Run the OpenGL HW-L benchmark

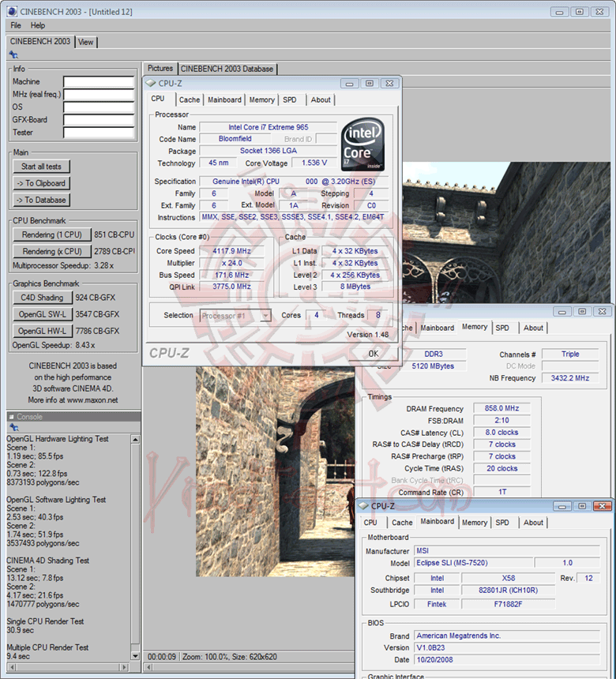click(42, 331)
